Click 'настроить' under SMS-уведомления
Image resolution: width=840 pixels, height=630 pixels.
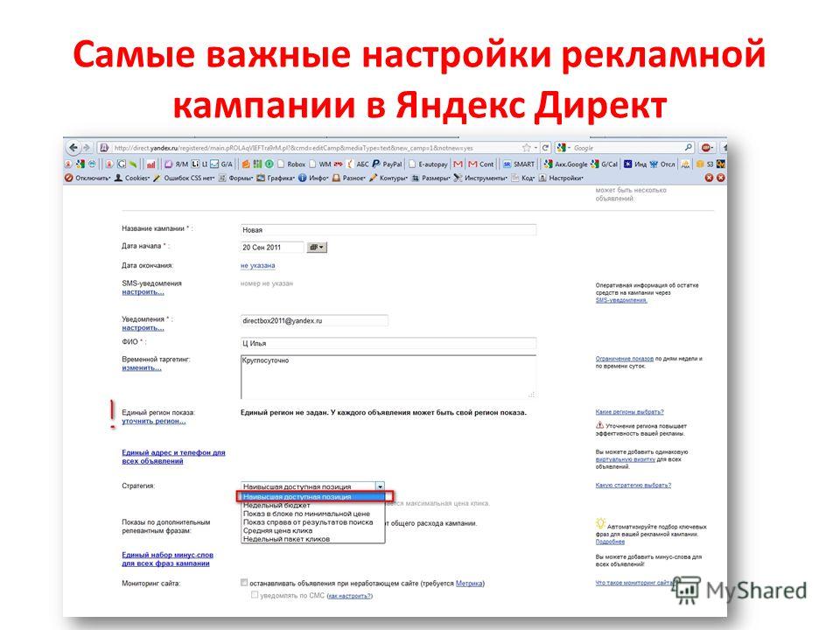click(x=143, y=292)
